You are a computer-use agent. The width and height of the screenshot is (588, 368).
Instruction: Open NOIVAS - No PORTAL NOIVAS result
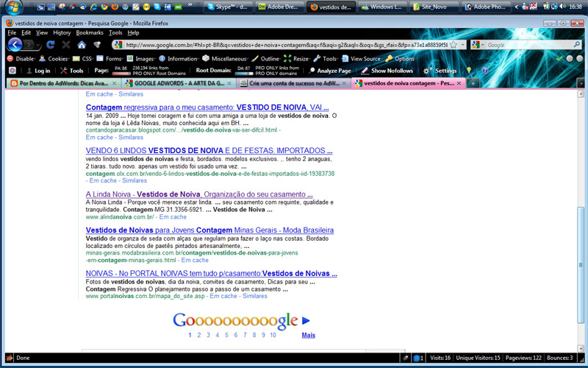coord(211,273)
